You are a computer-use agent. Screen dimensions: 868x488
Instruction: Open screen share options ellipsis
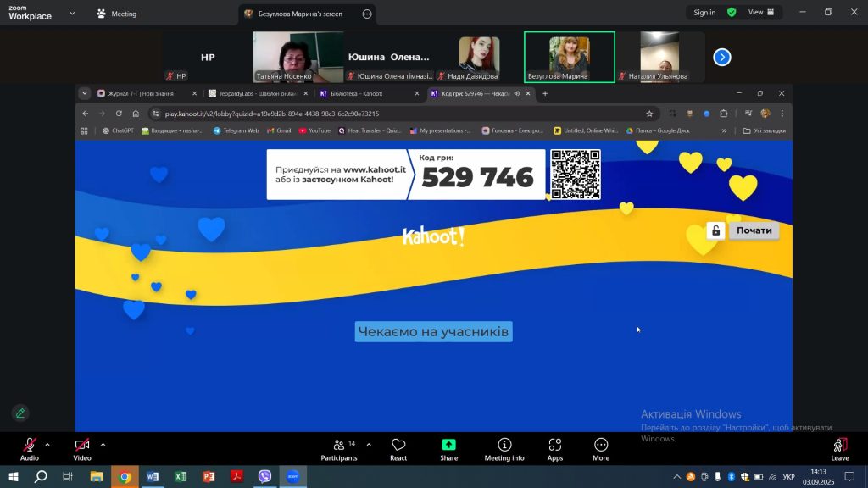[367, 14]
